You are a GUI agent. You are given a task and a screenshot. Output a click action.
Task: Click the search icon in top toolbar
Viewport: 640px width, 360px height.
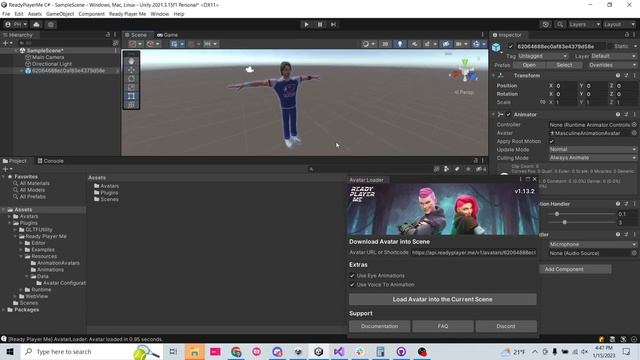point(560,24)
